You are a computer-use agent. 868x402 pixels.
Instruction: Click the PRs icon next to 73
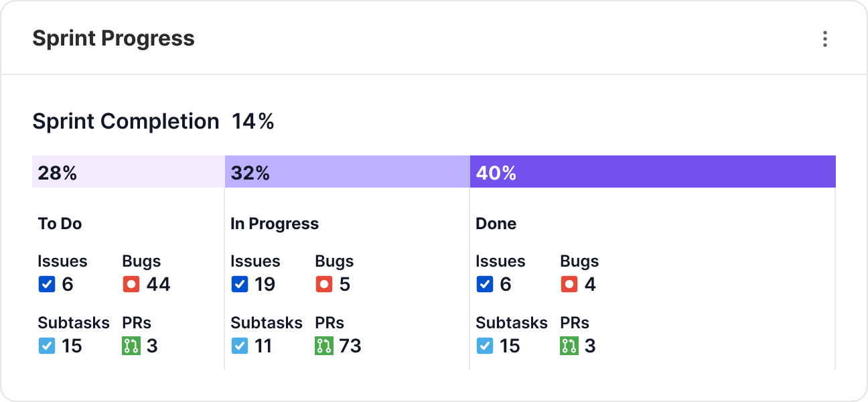325,346
